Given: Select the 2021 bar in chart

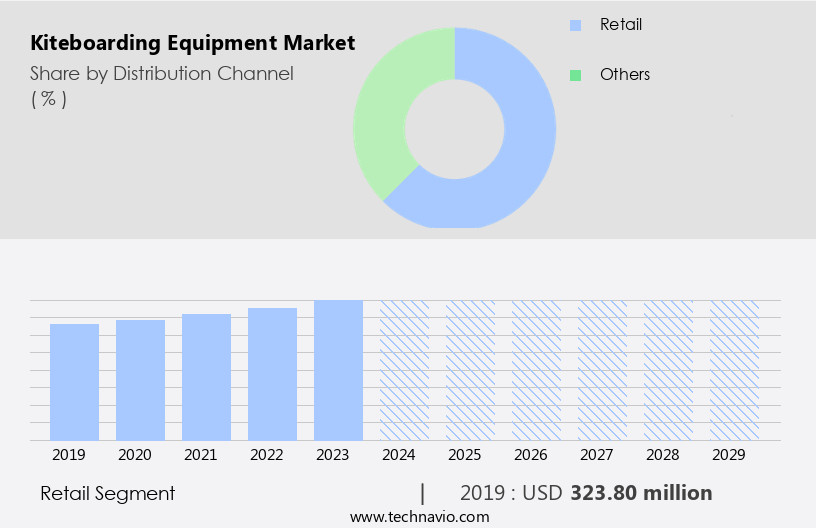Looking at the screenshot, I should click(206, 377).
